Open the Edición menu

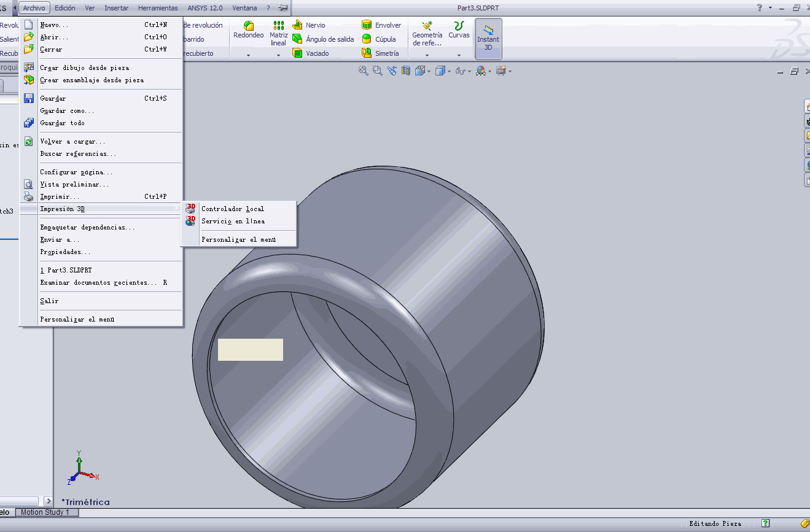[x=65, y=8]
